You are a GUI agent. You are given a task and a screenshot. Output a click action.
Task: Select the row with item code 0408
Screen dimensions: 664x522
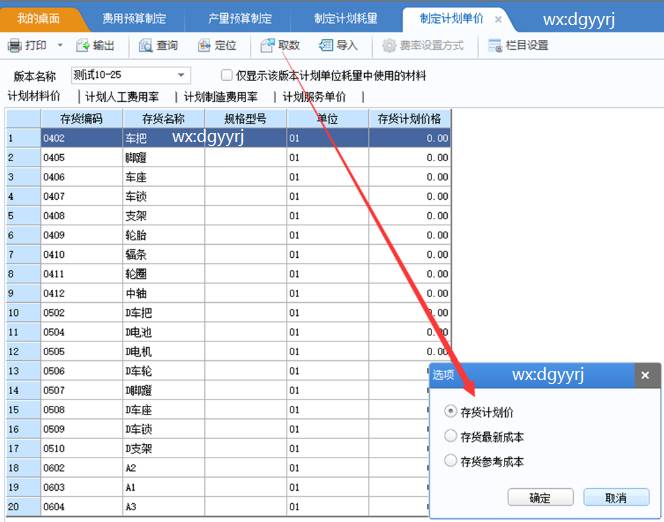(80, 215)
